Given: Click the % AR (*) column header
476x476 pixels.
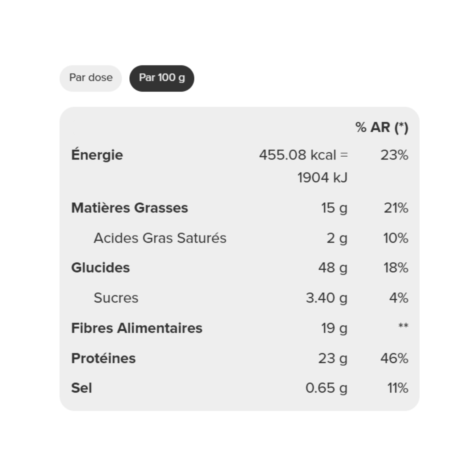Looking at the screenshot, I should [x=382, y=127].
